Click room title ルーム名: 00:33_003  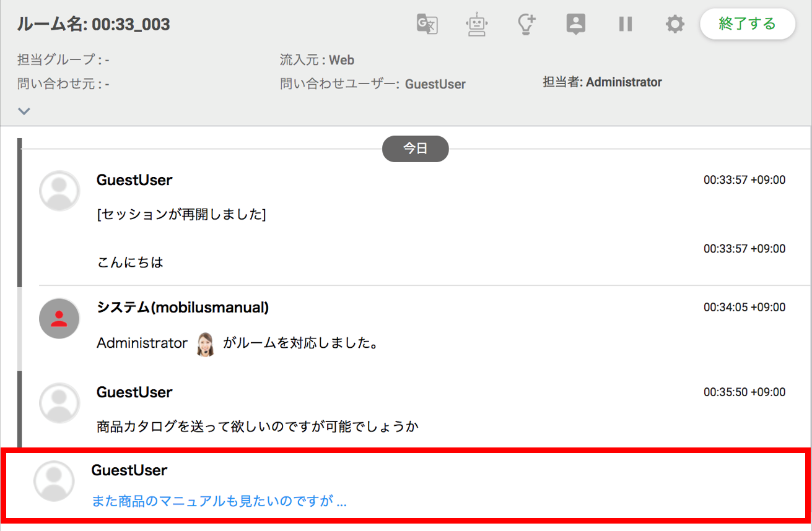tap(94, 25)
